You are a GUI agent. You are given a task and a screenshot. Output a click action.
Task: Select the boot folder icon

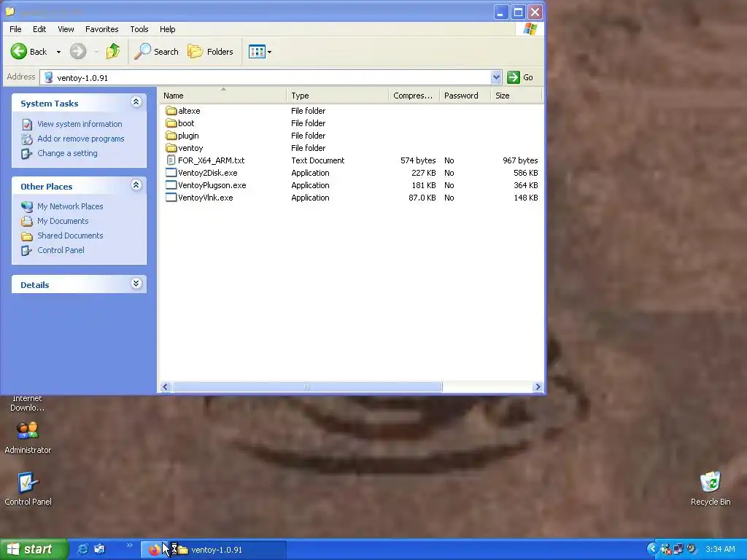171,122
